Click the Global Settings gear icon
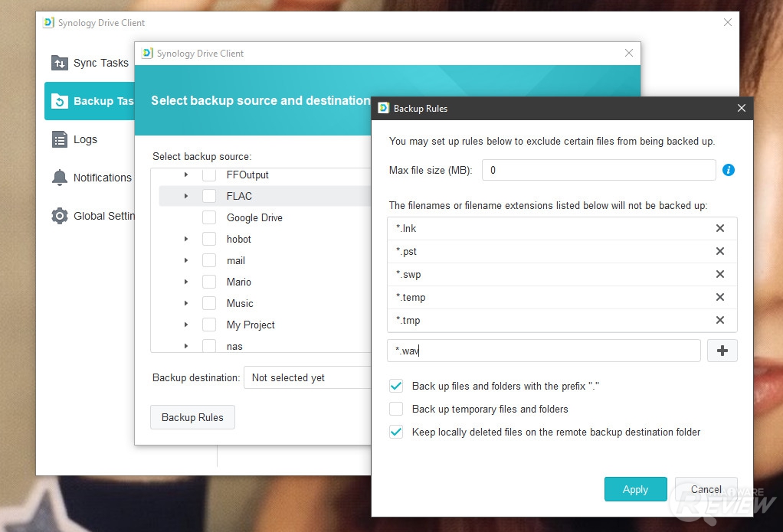This screenshot has width=783, height=532. [60, 216]
